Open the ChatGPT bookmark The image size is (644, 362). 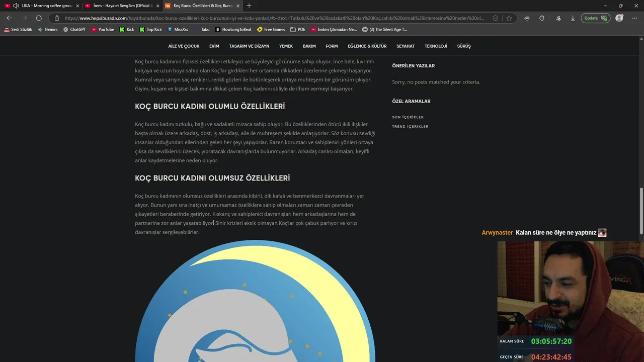coord(74,30)
